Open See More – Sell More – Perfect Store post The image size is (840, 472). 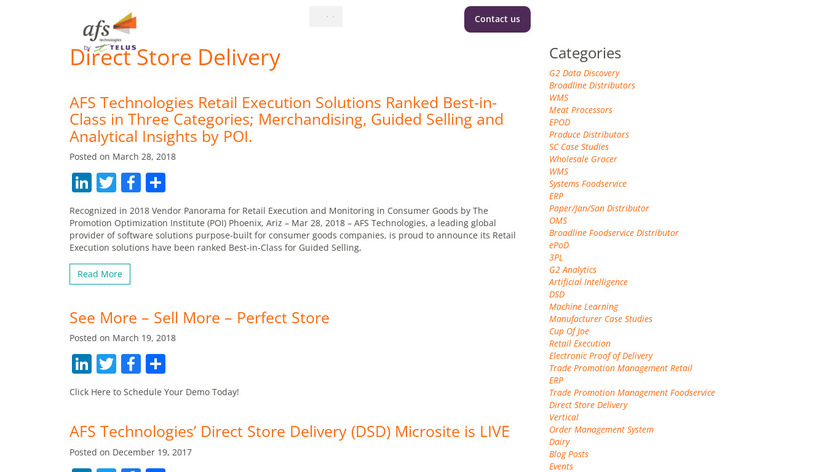199,318
